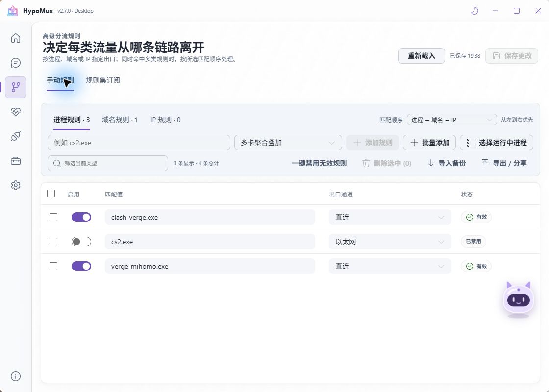Tick the select-all checkbox in table header
The image size is (549, 392).
(51, 194)
